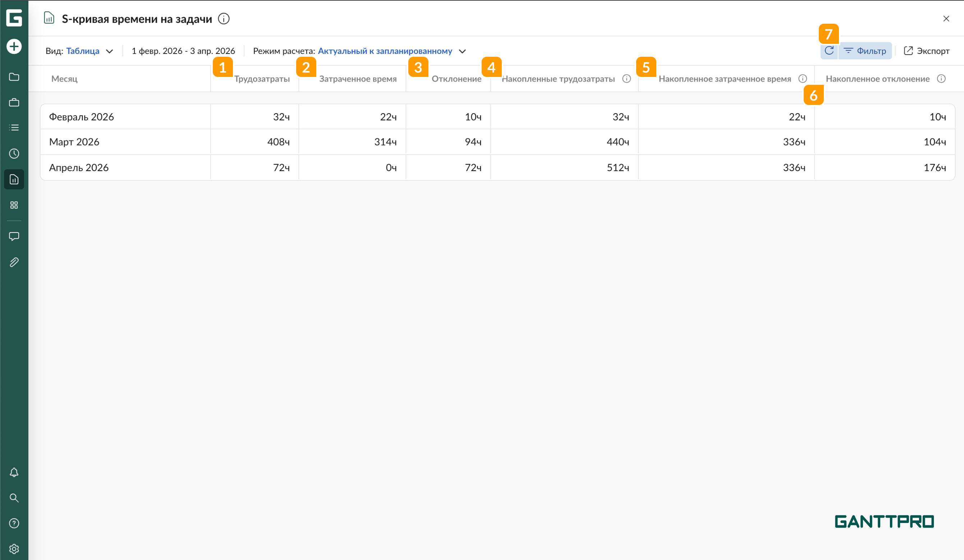Open the time log clock icon
This screenshot has width=964, height=560.
coord(14,154)
